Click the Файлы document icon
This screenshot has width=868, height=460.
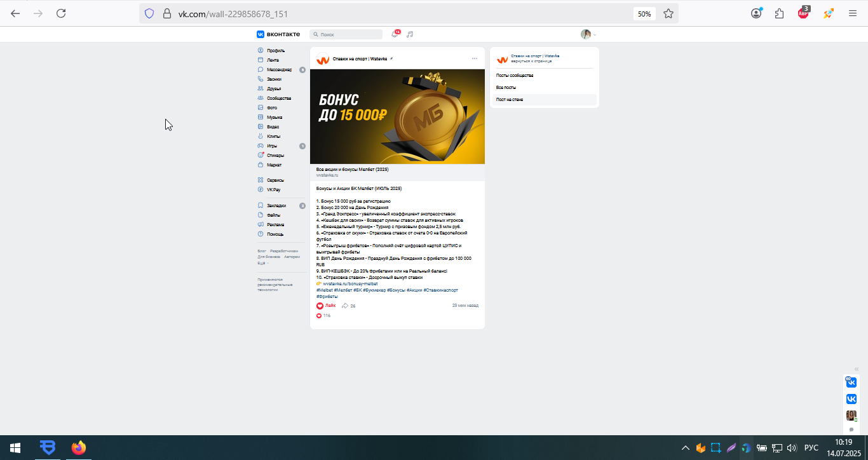coord(261,215)
